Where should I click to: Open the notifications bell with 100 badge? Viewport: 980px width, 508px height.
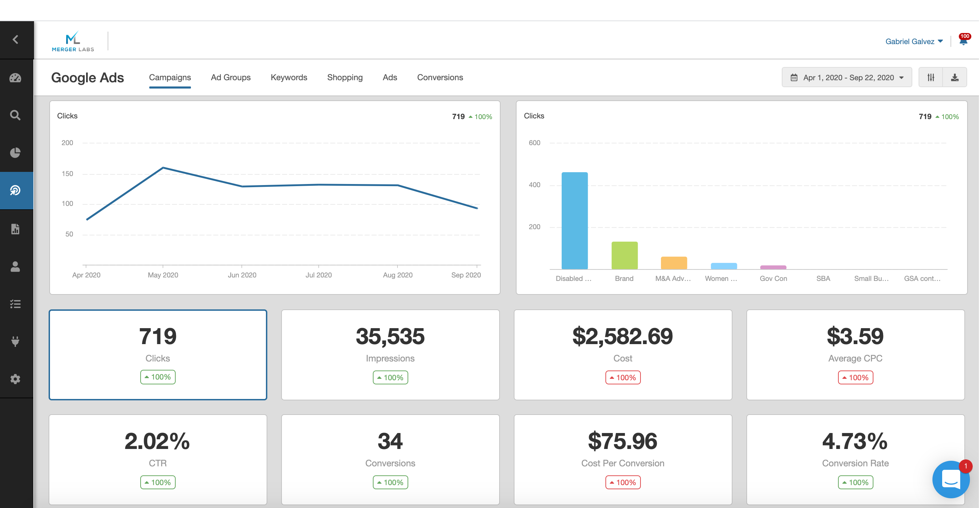(x=963, y=40)
